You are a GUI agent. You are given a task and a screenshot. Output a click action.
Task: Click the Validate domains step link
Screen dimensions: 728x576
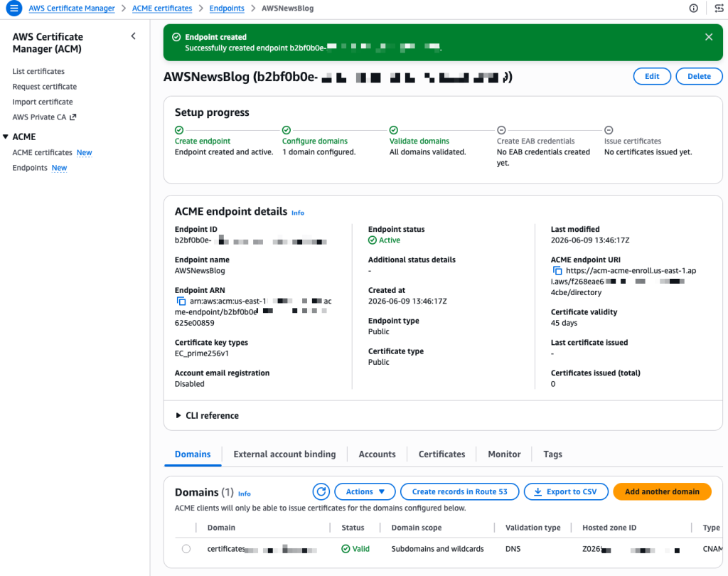(419, 142)
